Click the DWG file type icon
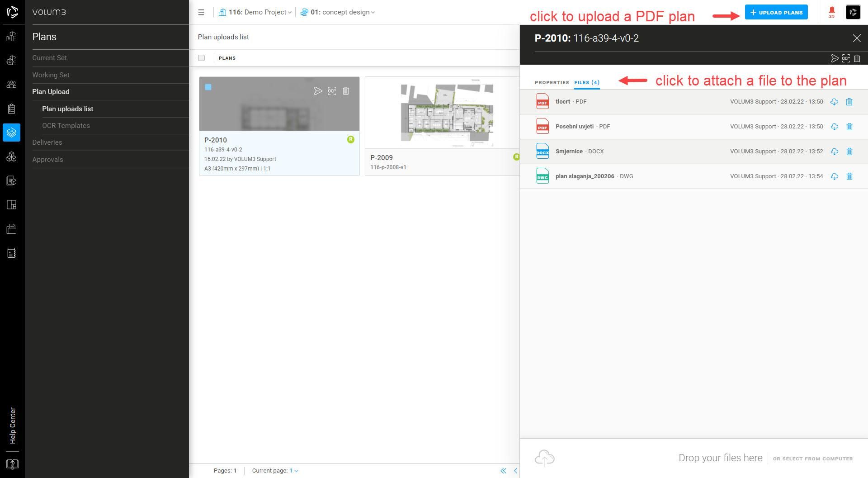The width and height of the screenshot is (868, 478). (x=542, y=176)
